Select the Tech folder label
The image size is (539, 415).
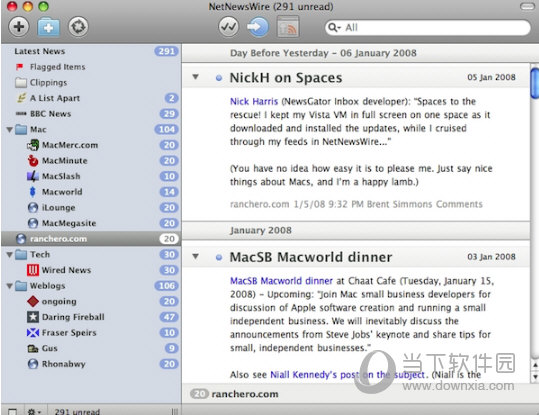tap(40, 255)
